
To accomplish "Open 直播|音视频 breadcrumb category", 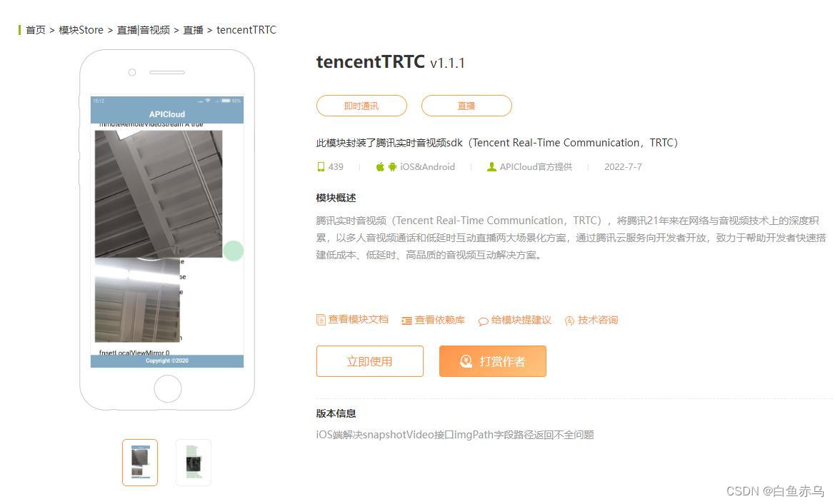I will pos(144,30).
